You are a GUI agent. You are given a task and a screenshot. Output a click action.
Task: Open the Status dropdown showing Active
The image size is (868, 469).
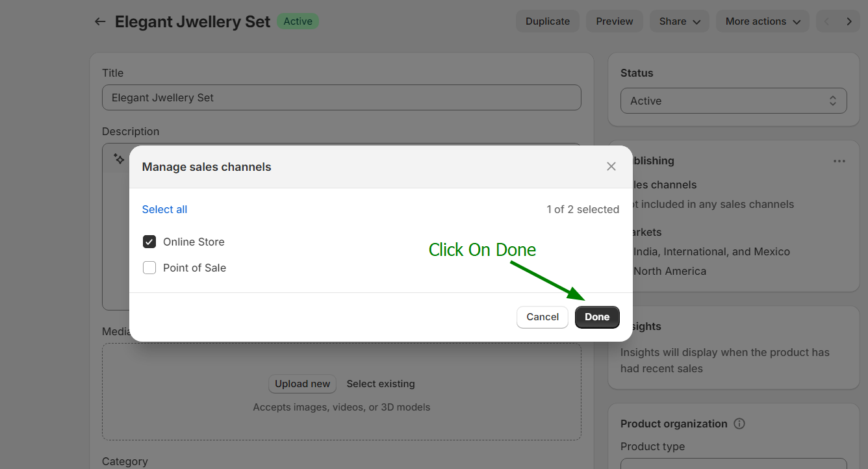(734, 101)
